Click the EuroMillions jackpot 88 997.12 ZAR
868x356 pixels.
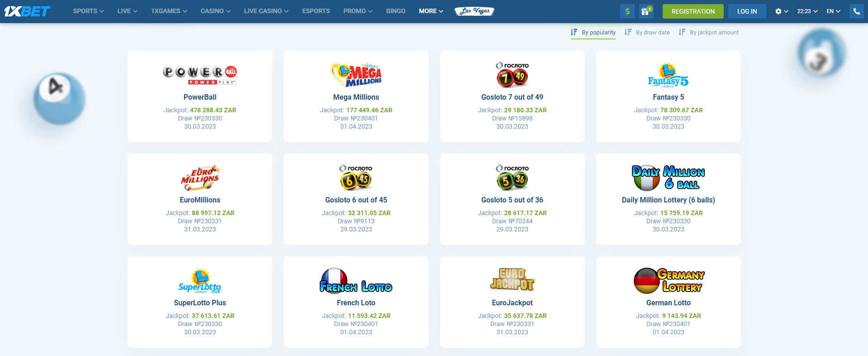(x=213, y=213)
